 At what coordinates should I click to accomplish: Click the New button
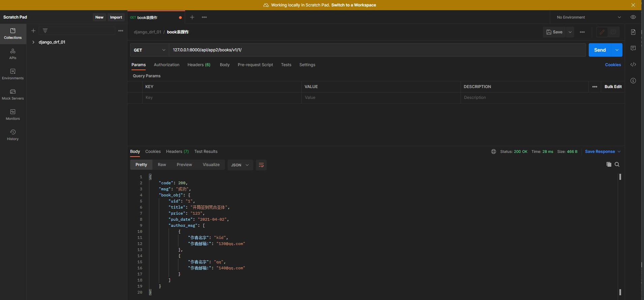(99, 17)
